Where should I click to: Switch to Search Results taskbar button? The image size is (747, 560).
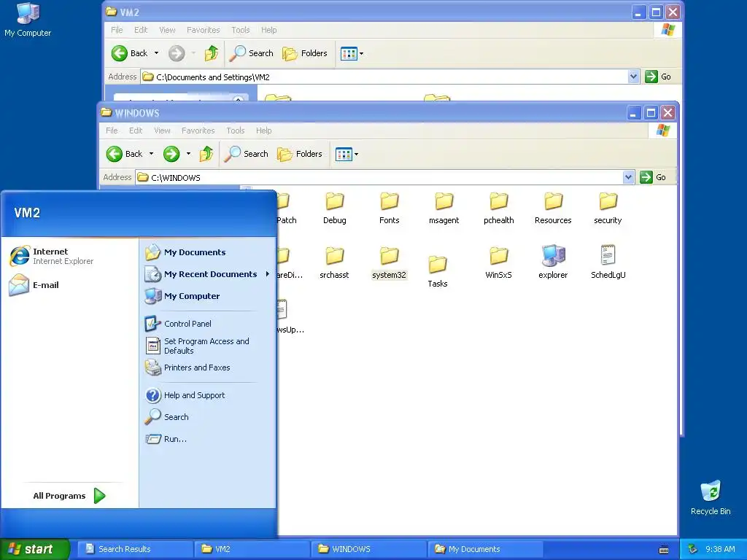135,549
